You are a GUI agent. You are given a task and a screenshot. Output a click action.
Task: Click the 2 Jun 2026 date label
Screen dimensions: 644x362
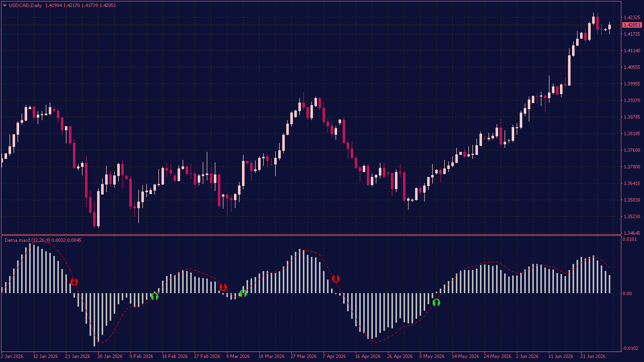click(x=528, y=356)
